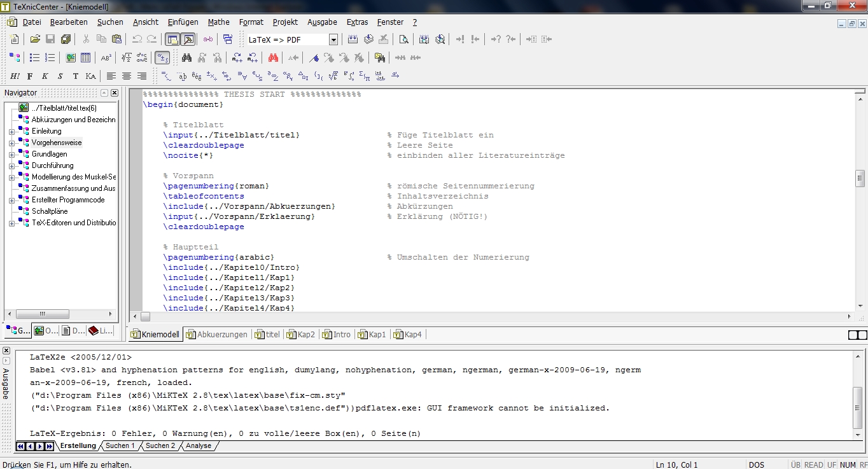Image resolution: width=868 pixels, height=469 pixels.
Task: Click the window list icon in toolbar
Action: point(228,39)
